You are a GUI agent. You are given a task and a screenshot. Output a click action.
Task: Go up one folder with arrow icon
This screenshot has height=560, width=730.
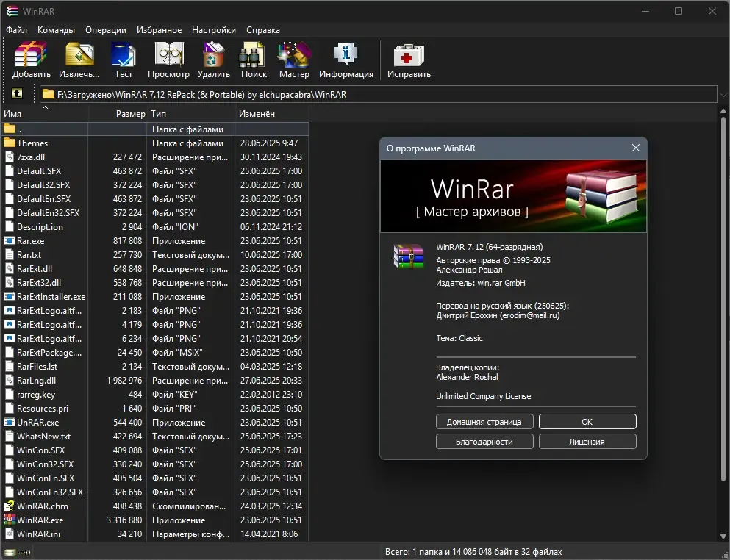coord(17,93)
